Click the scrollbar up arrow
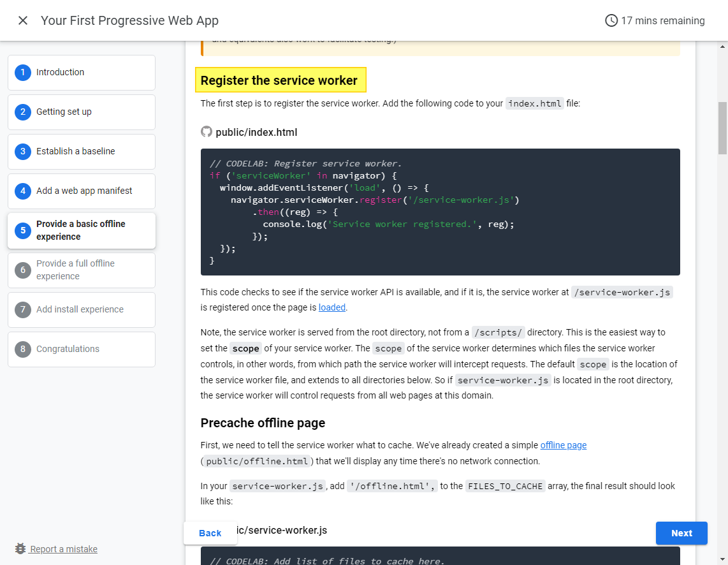This screenshot has height=565, width=728. 722,47
